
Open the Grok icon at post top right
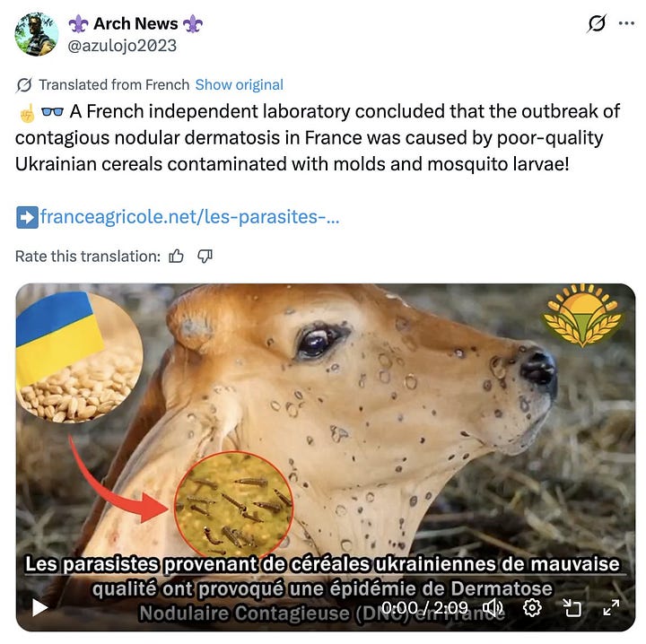click(597, 23)
